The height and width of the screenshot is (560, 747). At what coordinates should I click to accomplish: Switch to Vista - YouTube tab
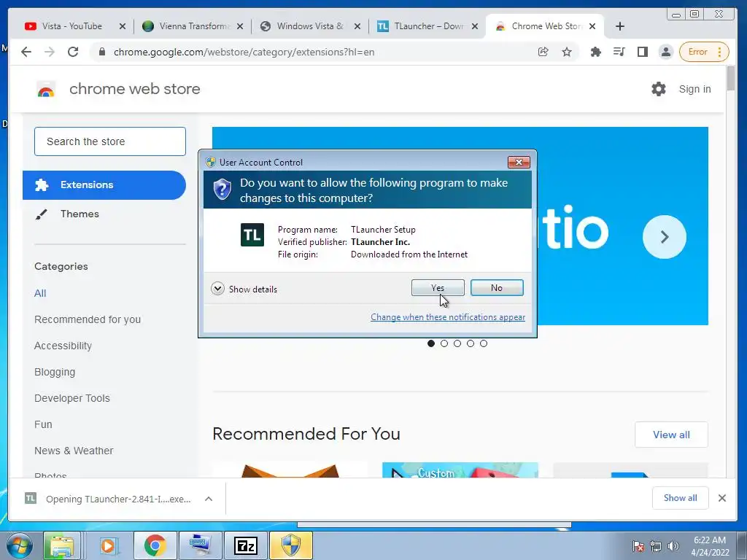tap(71, 26)
